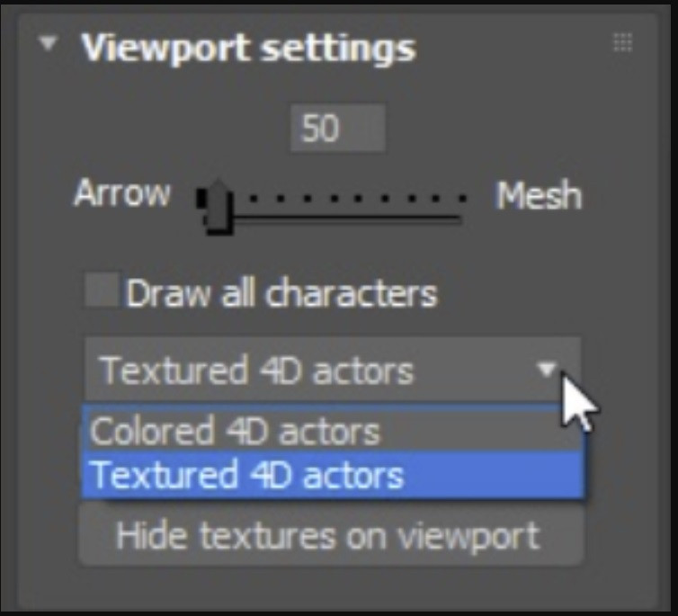Screen dimensions: 678x616
Task: Collapse the Viewport settings rollout triangle
Action: coord(48,43)
